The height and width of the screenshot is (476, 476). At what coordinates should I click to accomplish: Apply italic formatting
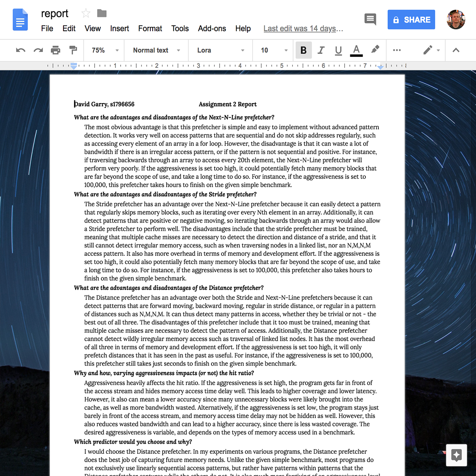321,50
